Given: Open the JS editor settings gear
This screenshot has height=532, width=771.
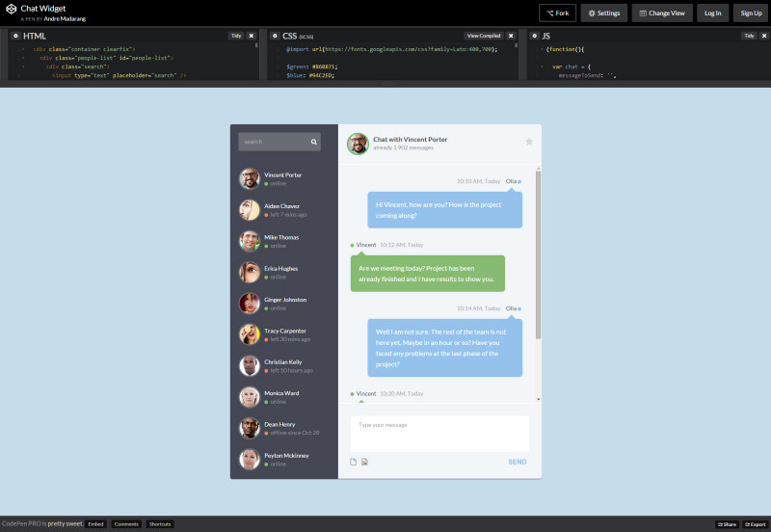Looking at the screenshot, I should 537,36.
